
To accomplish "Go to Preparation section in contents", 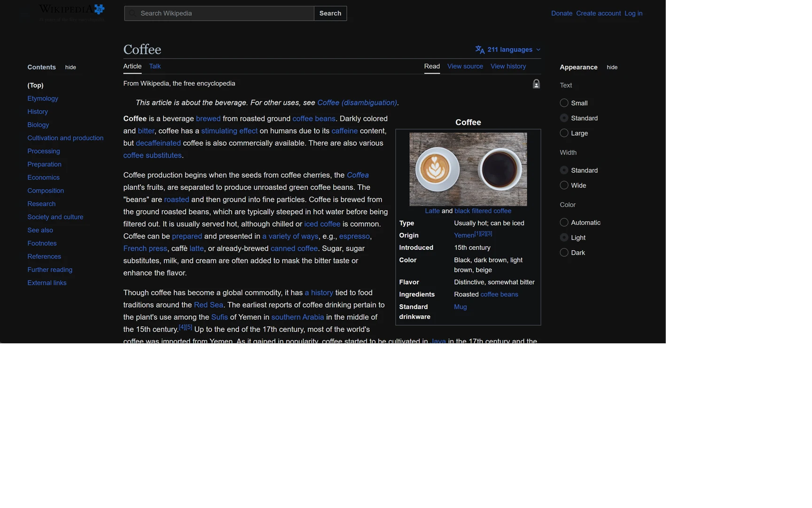I will coord(44,164).
